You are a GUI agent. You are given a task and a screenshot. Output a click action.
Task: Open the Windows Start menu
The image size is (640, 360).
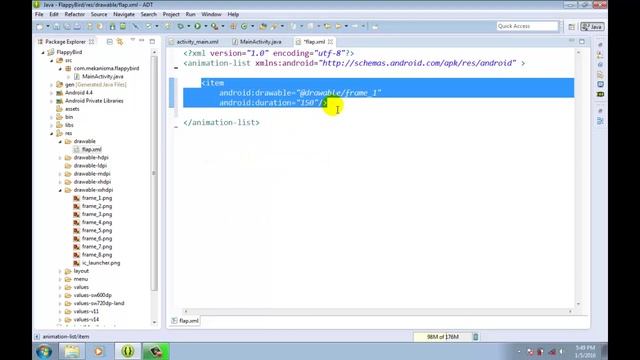[x=43, y=351]
